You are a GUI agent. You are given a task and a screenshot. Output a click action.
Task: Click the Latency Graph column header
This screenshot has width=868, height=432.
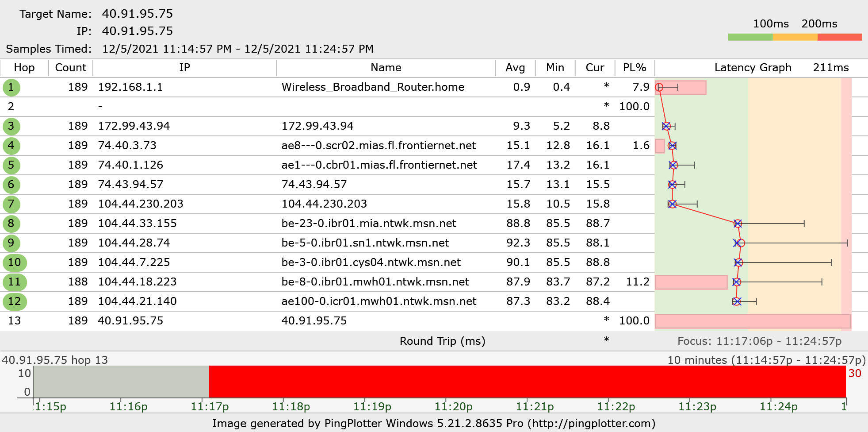pyautogui.click(x=752, y=68)
